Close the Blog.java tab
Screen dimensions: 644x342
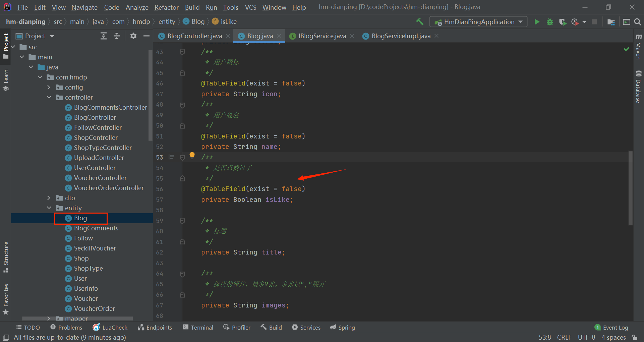(x=279, y=36)
